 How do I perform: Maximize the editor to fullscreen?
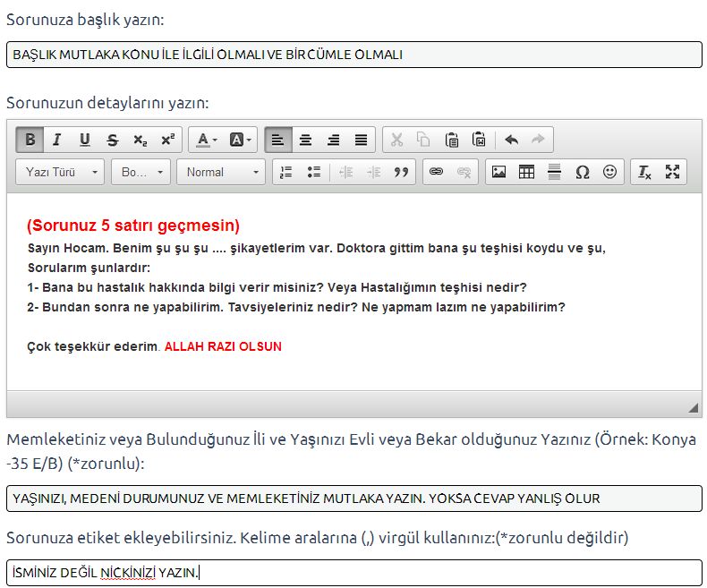click(x=672, y=172)
